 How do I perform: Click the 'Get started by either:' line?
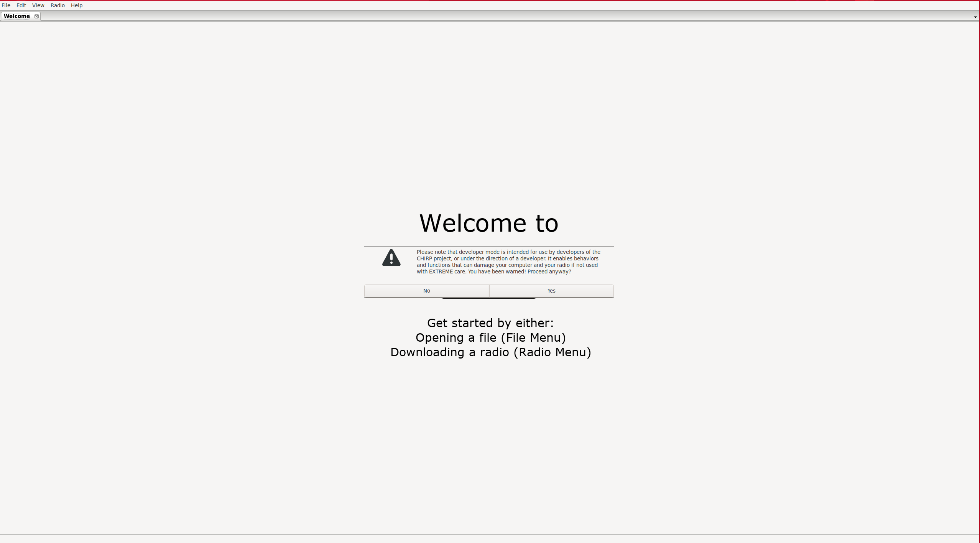(490, 323)
